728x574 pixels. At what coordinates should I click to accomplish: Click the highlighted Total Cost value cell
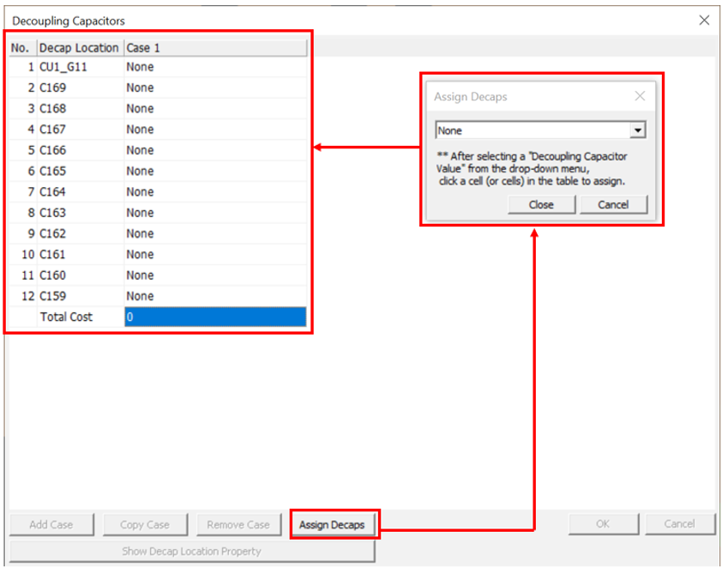coord(214,317)
